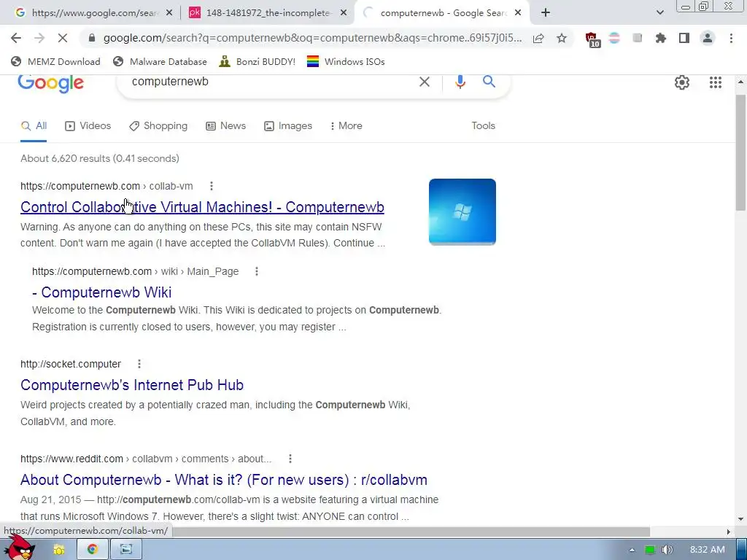Open the search Tools options

point(483,125)
